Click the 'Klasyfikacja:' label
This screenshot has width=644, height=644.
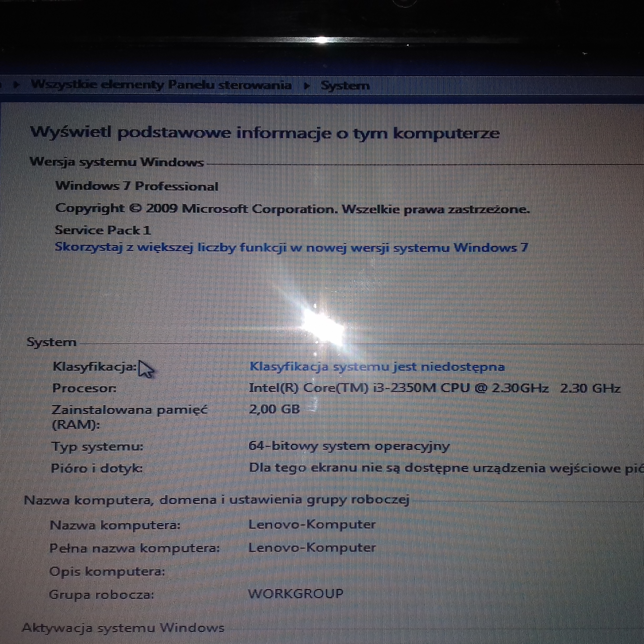click(95, 367)
